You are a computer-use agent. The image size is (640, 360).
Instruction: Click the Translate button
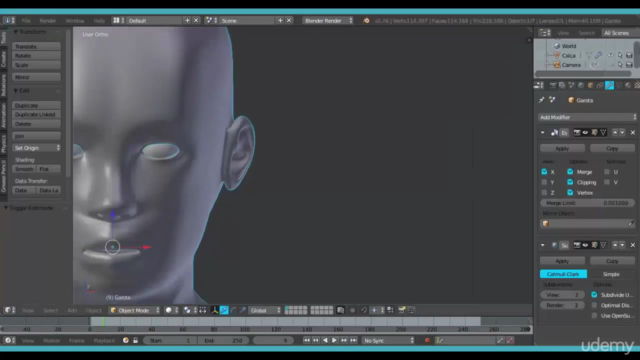36,47
